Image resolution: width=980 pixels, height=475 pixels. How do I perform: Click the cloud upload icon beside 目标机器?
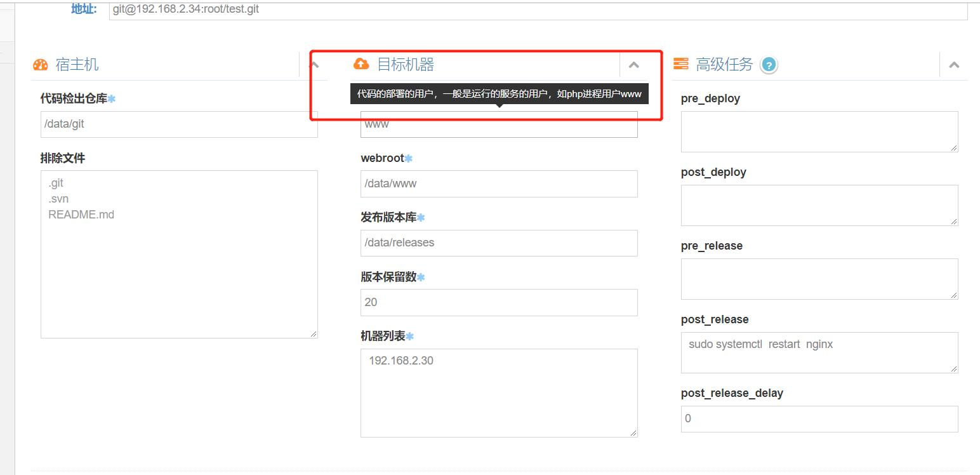click(362, 64)
